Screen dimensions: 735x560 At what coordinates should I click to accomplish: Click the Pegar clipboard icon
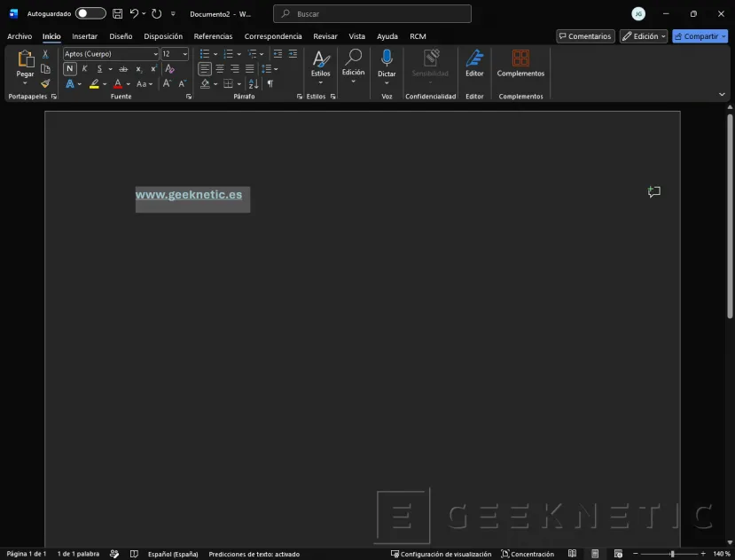tap(26, 59)
